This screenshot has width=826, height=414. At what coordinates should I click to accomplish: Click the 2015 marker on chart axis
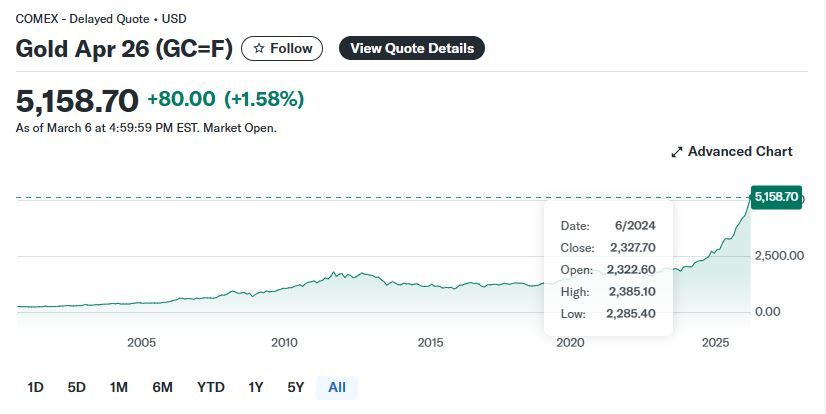430,342
